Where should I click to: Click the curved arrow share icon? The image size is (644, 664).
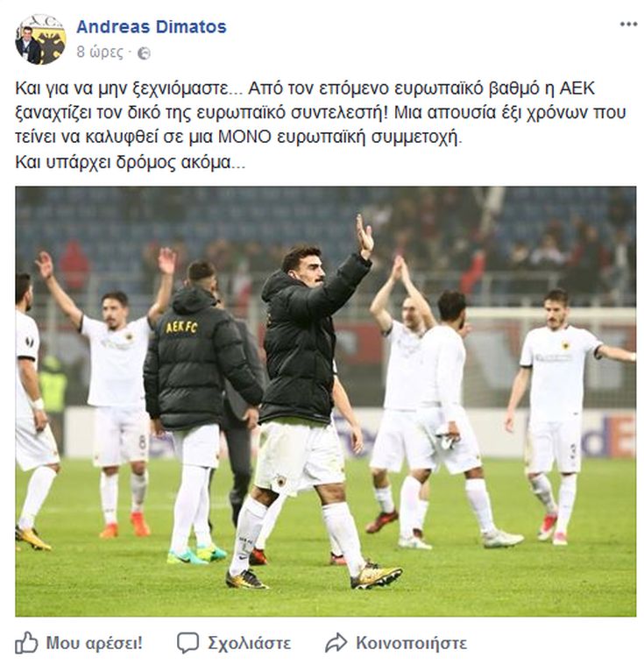click(336, 643)
